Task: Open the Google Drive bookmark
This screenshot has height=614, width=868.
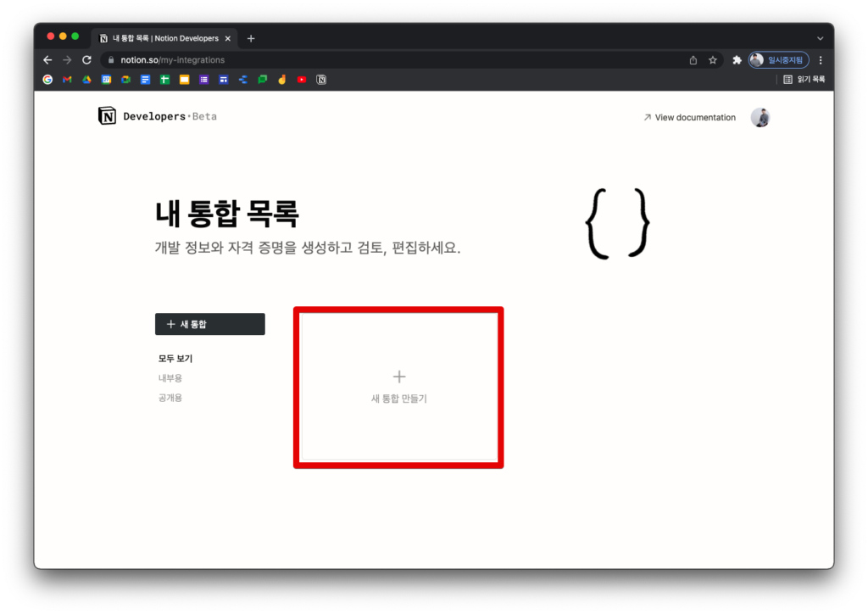Action: click(x=87, y=79)
